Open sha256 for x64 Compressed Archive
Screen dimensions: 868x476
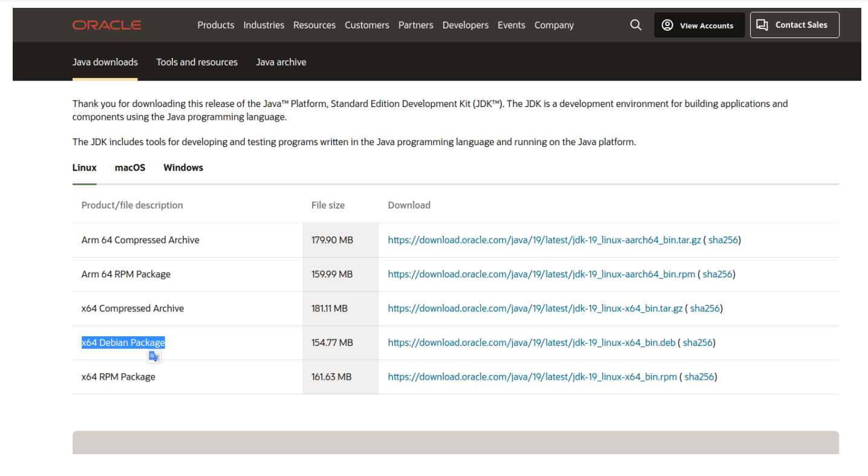tap(705, 308)
